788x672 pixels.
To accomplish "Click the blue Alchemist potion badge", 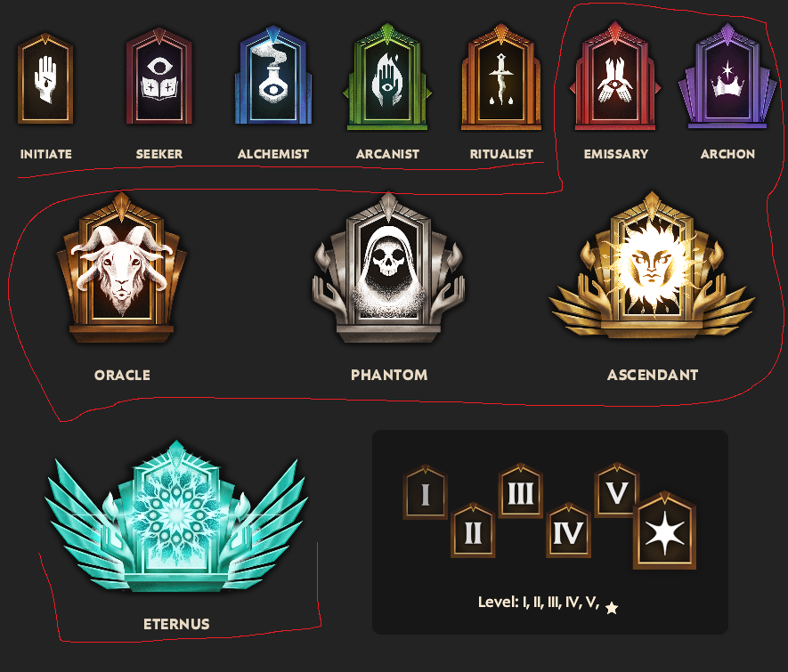I will (x=272, y=76).
